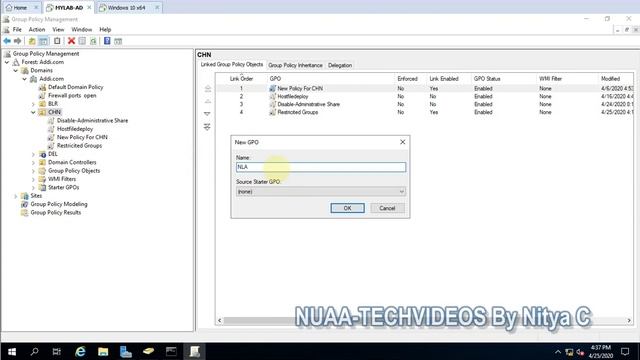
Task: Switch to the Home VM tab
Action: pos(20,8)
